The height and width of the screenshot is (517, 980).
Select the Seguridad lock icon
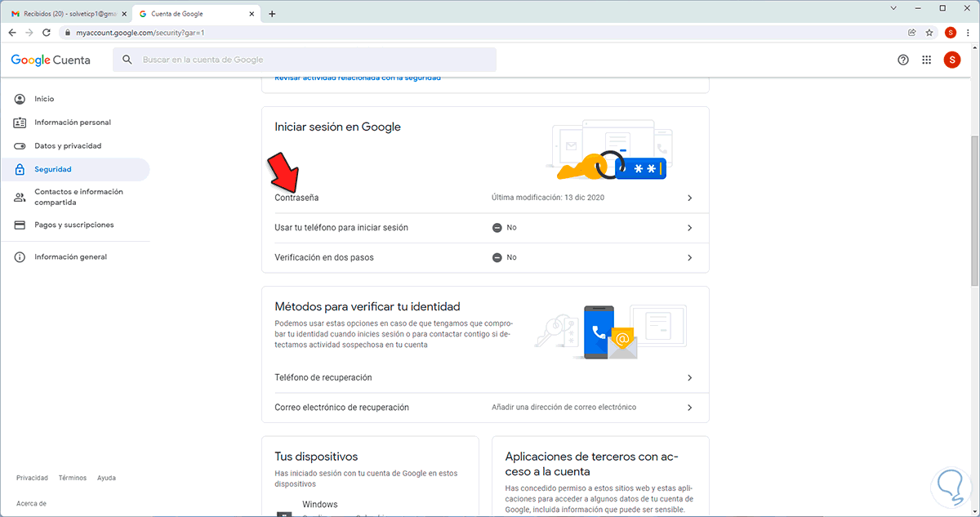[x=20, y=169]
